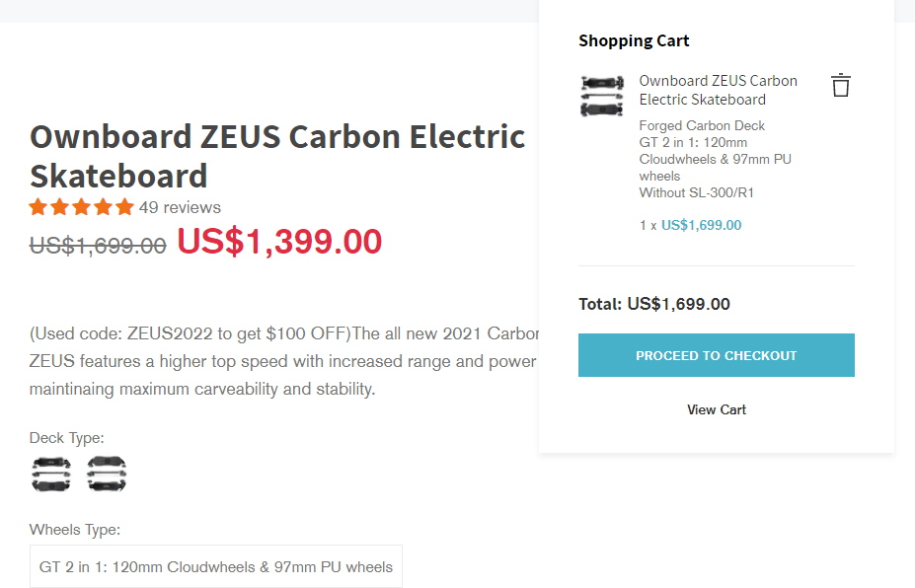Click the Deck Type label
Image resolution: width=915 pixels, height=588 pixels.
click(66, 438)
